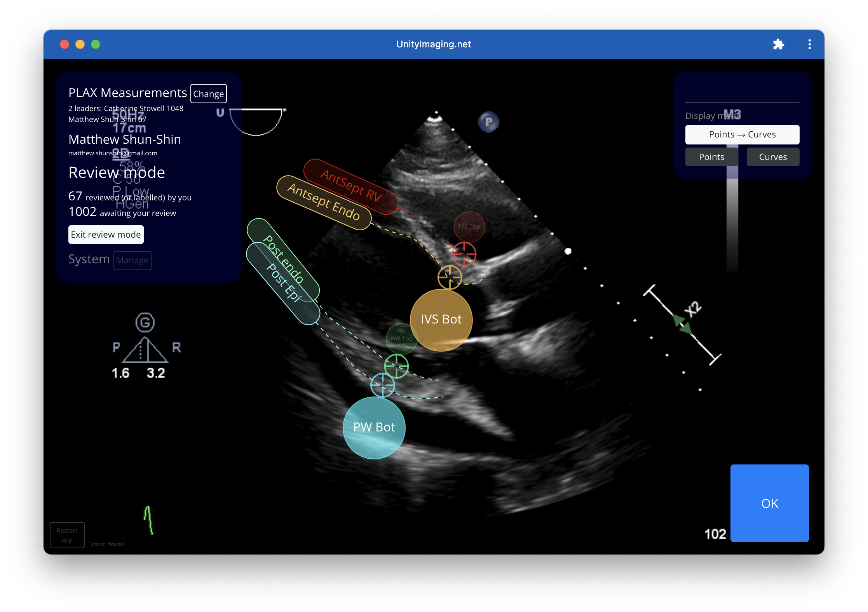Click the PLAX Measurements heading
Screen dimensions: 868x612
point(128,93)
